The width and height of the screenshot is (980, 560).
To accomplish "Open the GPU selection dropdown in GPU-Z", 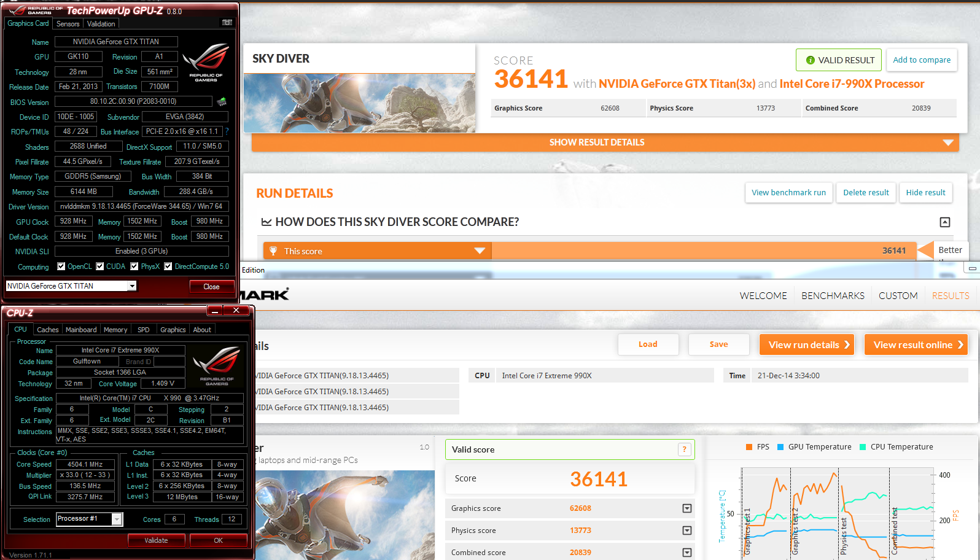I will point(131,286).
